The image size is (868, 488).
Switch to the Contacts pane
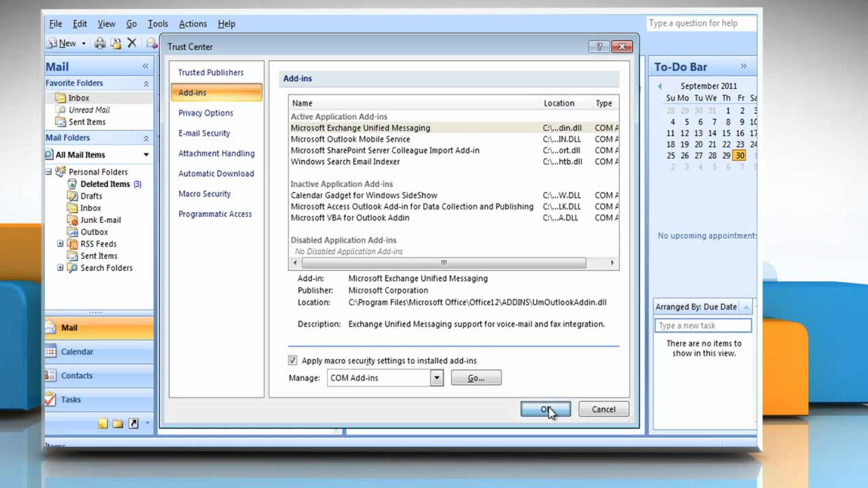pos(99,375)
